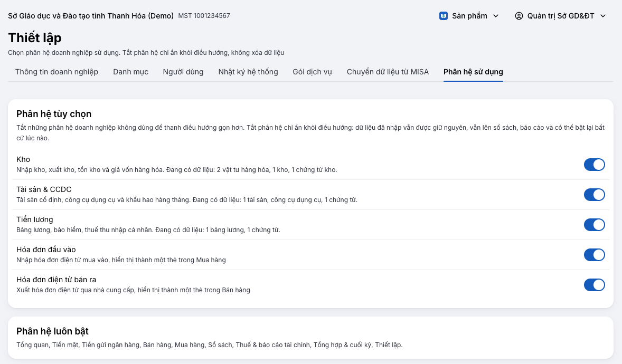This screenshot has height=364, width=622.
Task: Select Nhật ký hệ thống tab
Action: tap(248, 72)
